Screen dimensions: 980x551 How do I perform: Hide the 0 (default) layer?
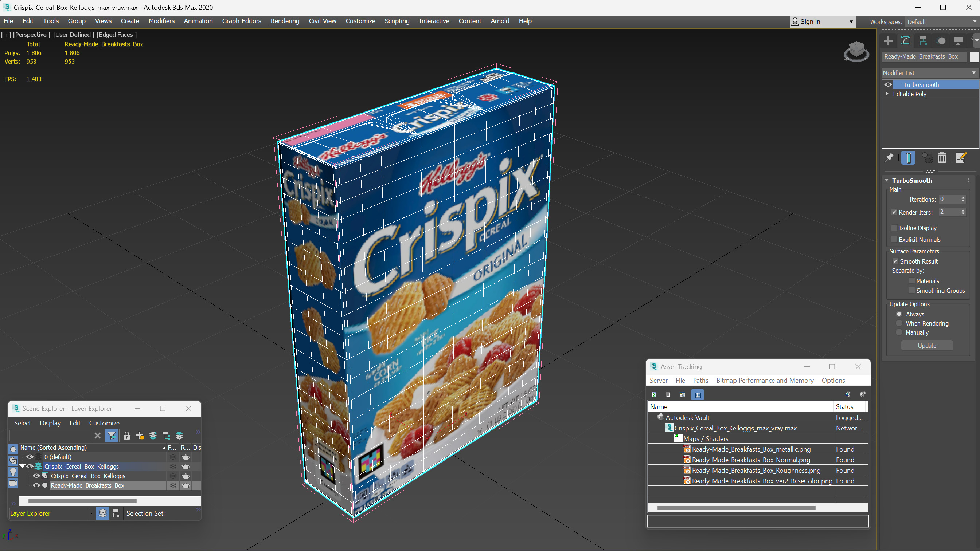30,457
